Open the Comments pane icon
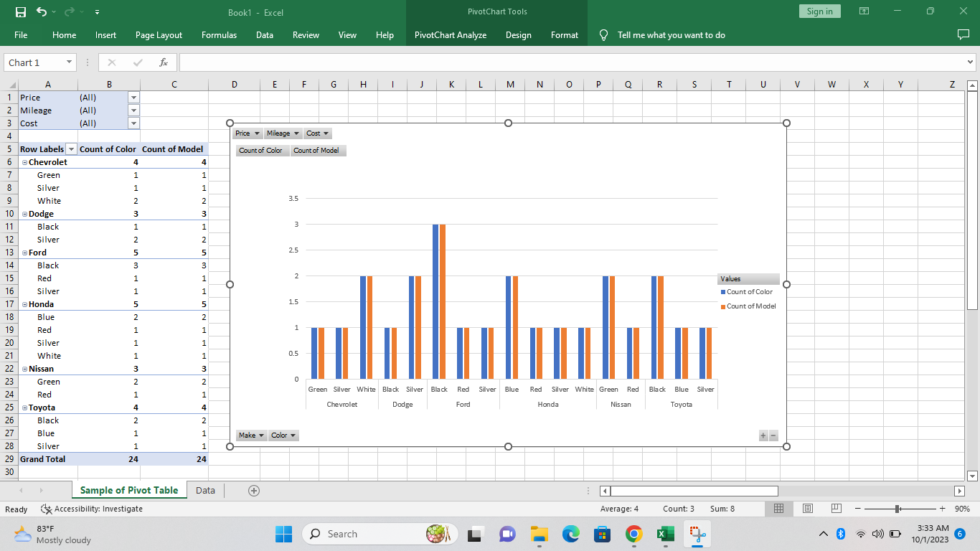 point(963,35)
